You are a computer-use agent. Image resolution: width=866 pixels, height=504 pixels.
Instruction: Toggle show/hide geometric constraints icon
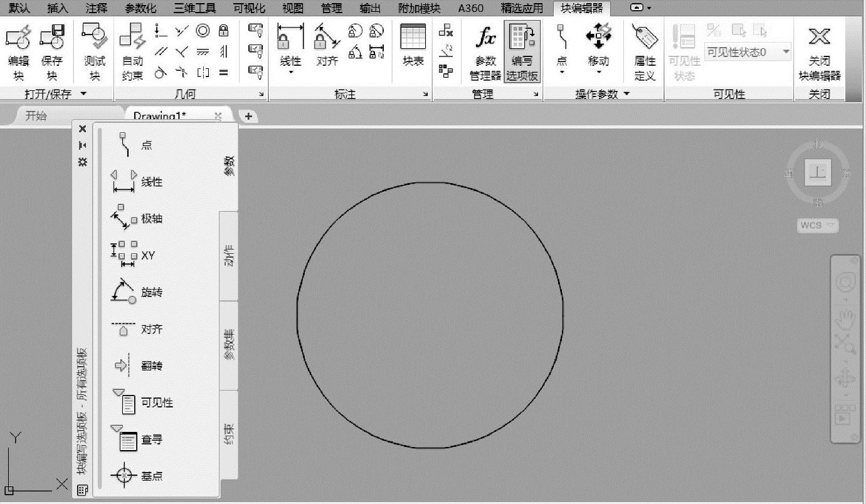(255, 29)
